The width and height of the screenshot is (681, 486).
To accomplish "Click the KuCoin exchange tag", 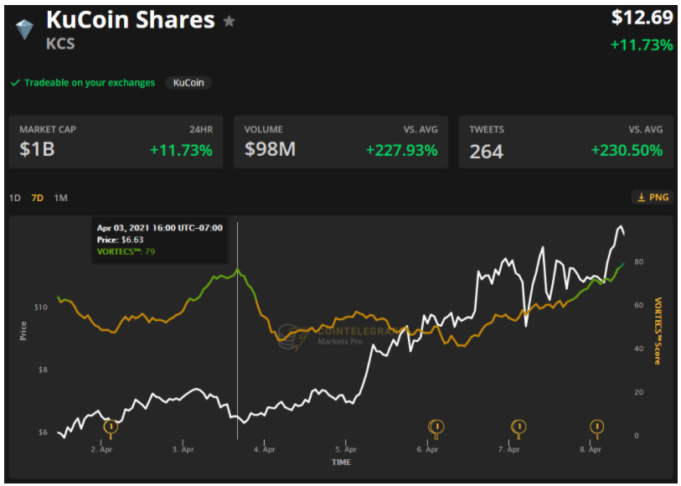I will coord(188,83).
